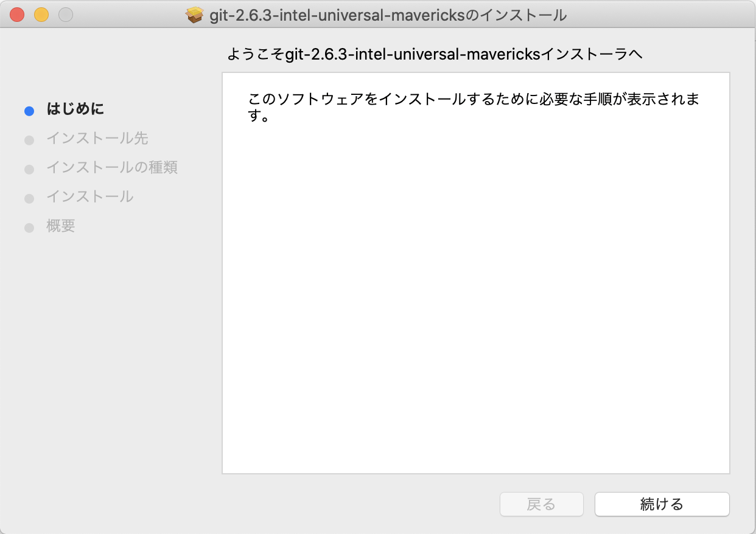Image resolution: width=756 pixels, height=534 pixels.
Task: Click the package box icon in title bar
Action: point(194,15)
